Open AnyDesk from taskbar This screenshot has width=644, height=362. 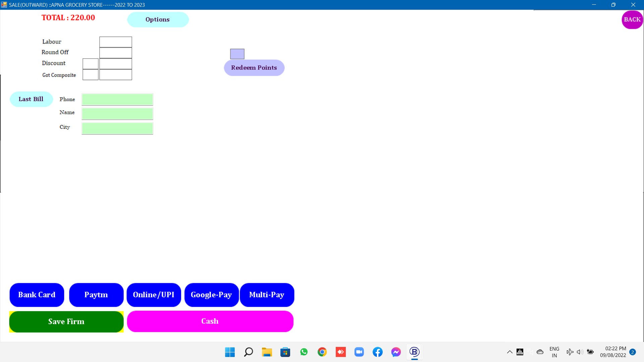pyautogui.click(x=341, y=352)
